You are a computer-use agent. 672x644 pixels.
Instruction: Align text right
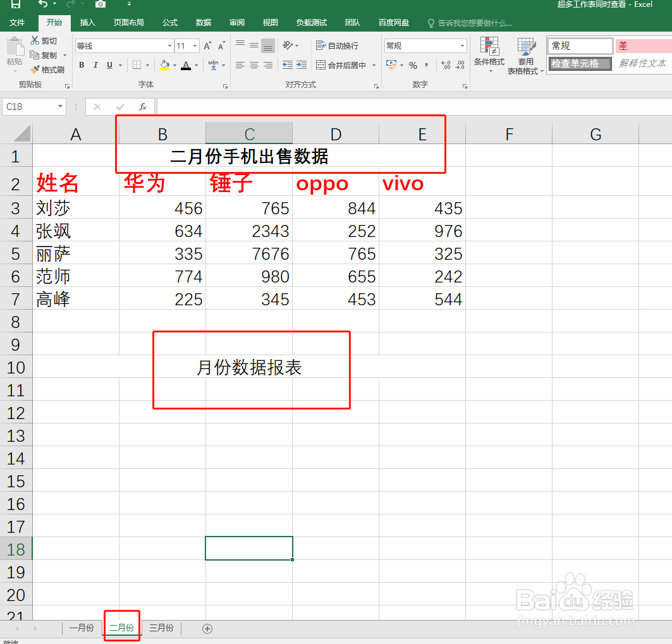[x=268, y=65]
